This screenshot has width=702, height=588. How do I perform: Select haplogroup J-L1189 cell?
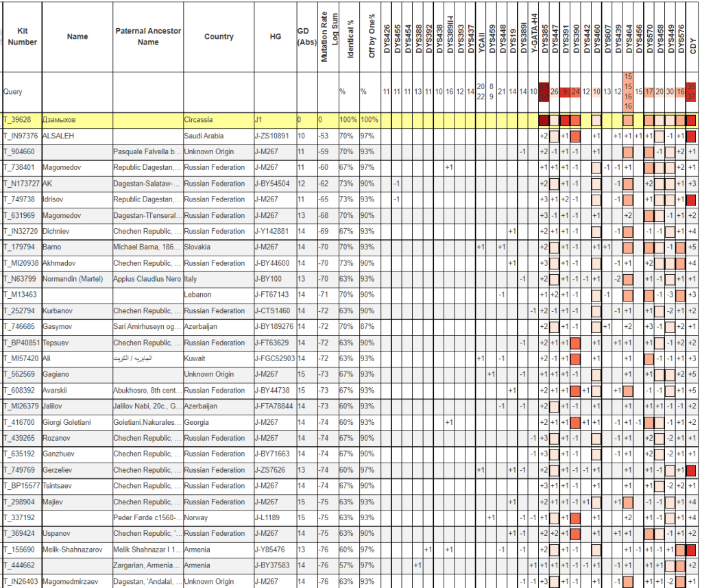269,517
